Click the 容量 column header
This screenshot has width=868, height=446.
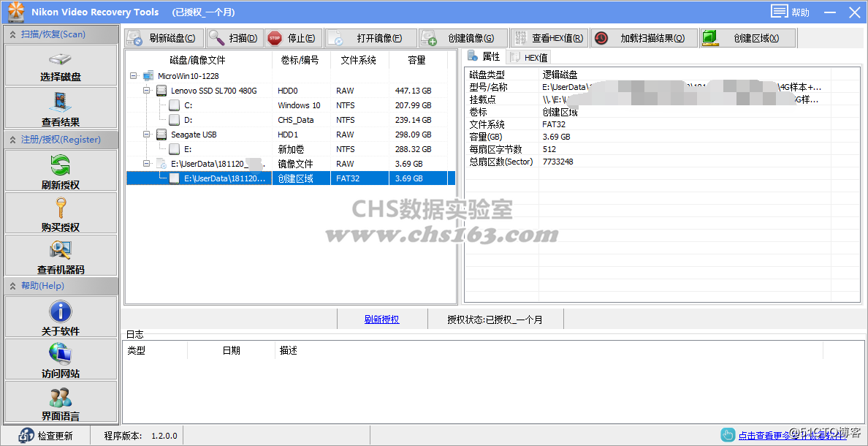(416, 60)
